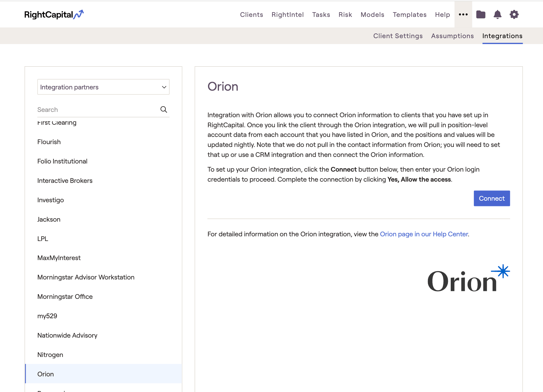543x392 pixels.
Task: Select MaxMyInterest from the list
Action: 59,258
